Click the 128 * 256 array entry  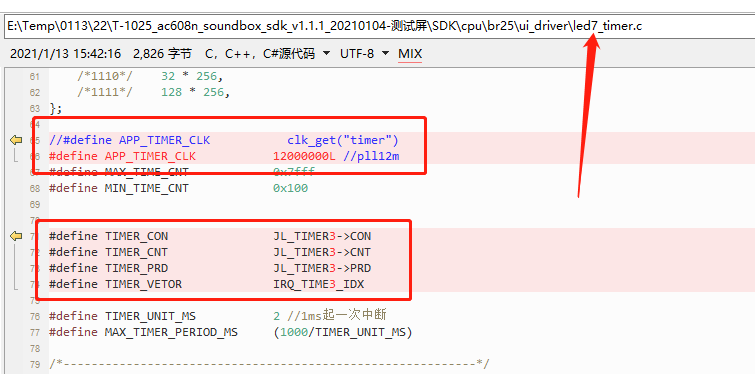(x=195, y=92)
